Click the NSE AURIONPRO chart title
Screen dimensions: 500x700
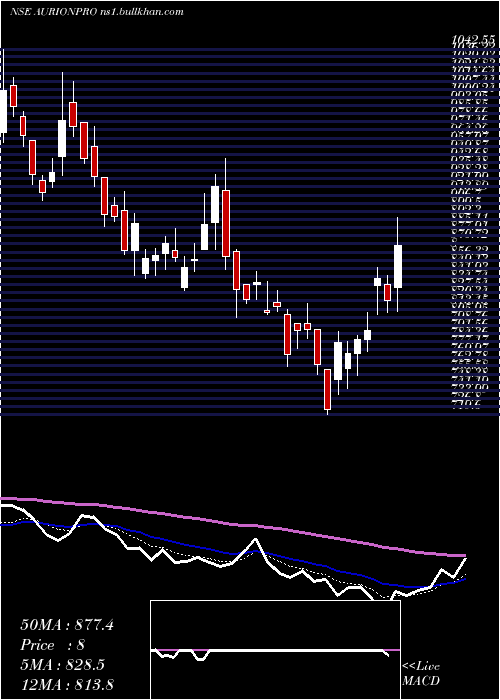click(53, 12)
